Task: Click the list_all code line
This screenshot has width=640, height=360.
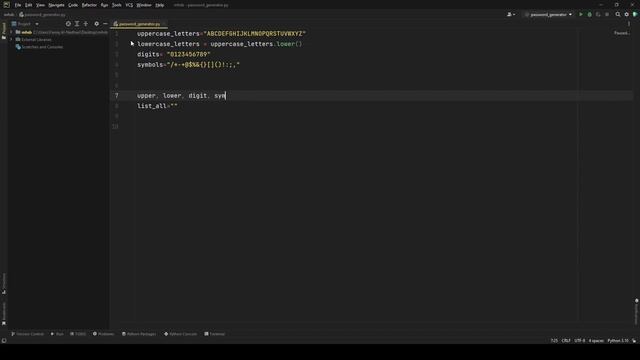Action: (x=157, y=106)
